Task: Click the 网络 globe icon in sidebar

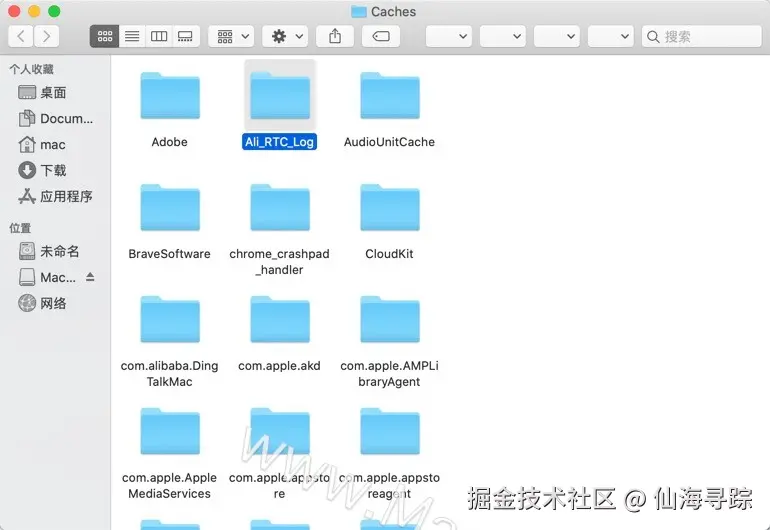Action: click(x=27, y=303)
